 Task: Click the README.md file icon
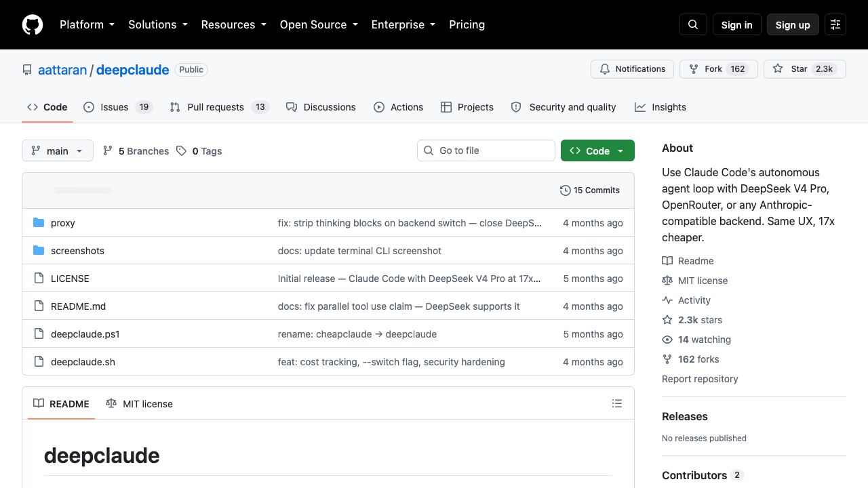39,306
